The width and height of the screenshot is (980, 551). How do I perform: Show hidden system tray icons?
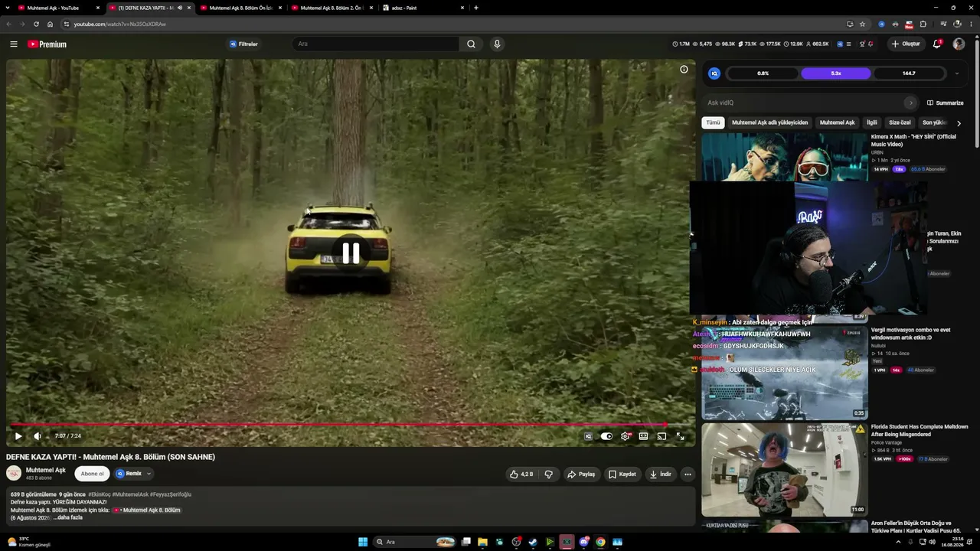[898, 542]
